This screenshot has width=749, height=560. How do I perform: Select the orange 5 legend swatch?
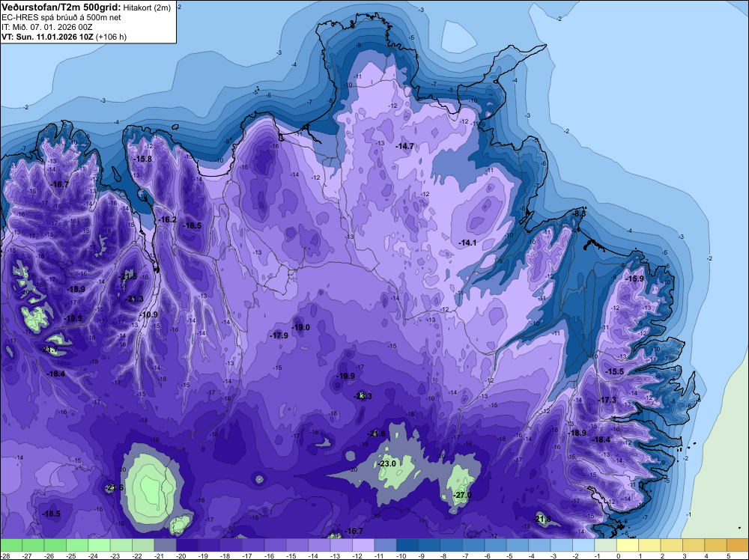738,546
